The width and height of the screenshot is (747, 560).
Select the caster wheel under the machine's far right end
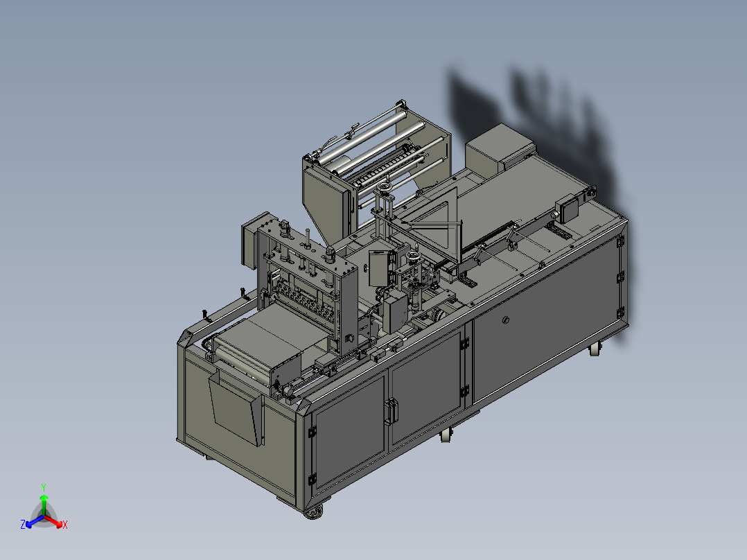click(x=595, y=349)
